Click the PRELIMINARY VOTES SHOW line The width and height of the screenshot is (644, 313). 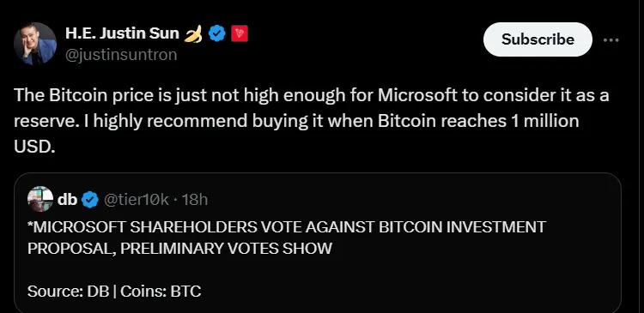pyautogui.click(x=179, y=248)
